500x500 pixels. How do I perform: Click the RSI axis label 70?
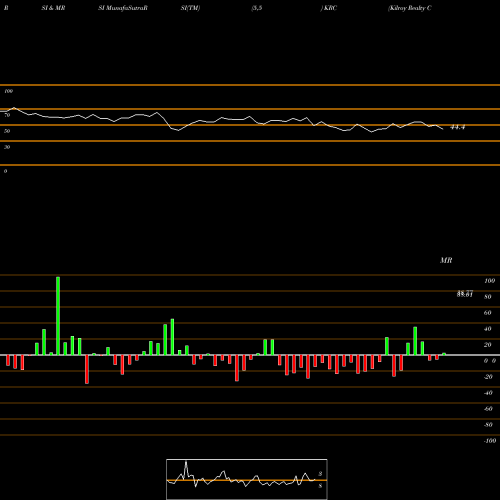pos(7,115)
